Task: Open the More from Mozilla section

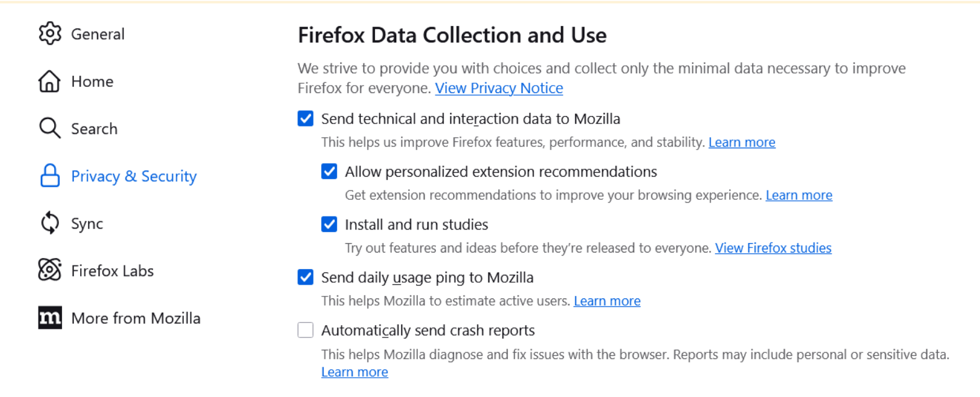Action: point(135,318)
